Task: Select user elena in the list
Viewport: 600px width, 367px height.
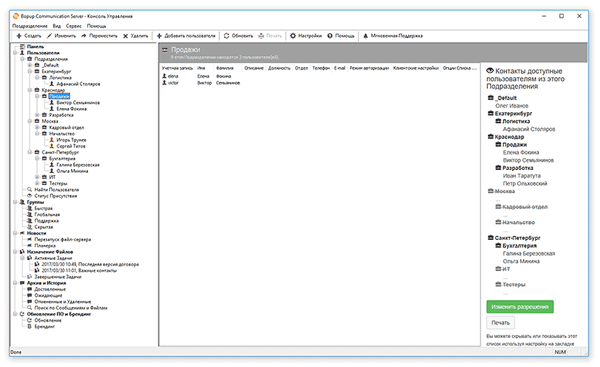Action: point(173,76)
